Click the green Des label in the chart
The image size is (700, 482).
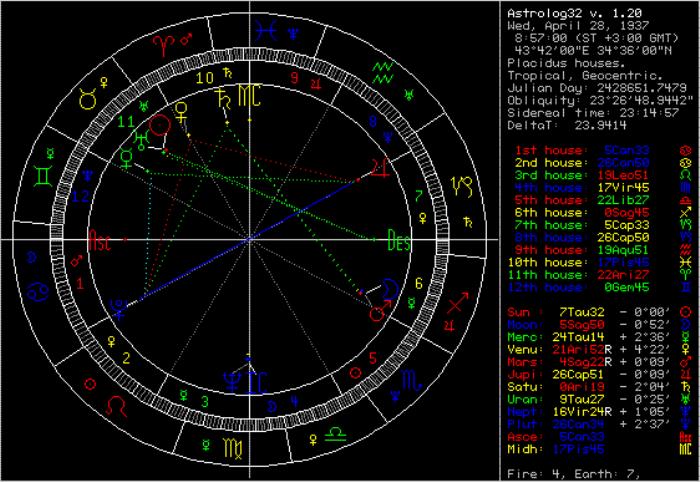pyautogui.click(x=397, y=240)
